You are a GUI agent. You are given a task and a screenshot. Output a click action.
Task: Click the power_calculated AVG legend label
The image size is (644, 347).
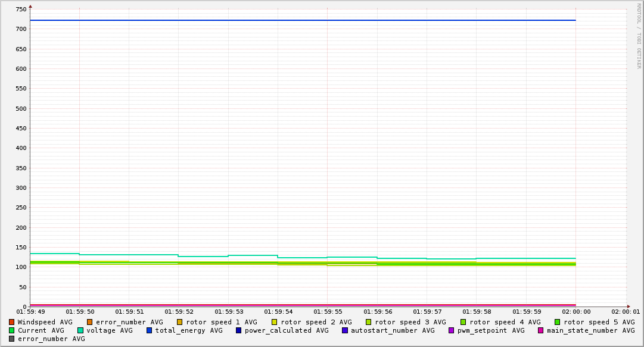[x=286, y=330]
